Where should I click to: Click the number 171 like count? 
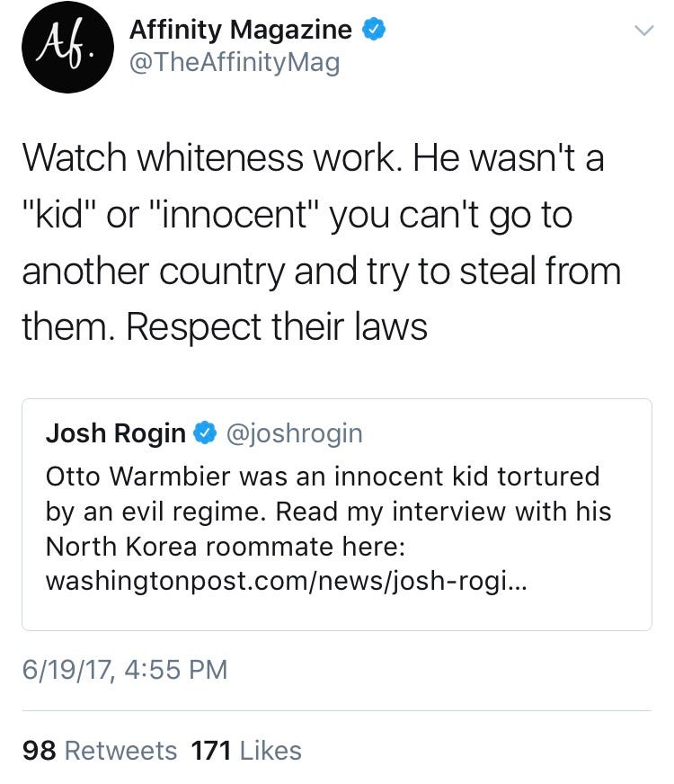(213, 750)
